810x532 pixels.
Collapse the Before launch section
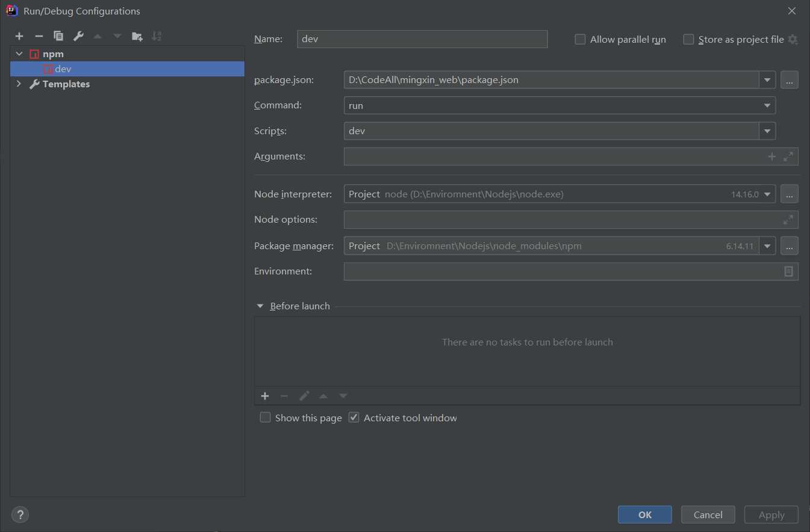click(260, 306)
